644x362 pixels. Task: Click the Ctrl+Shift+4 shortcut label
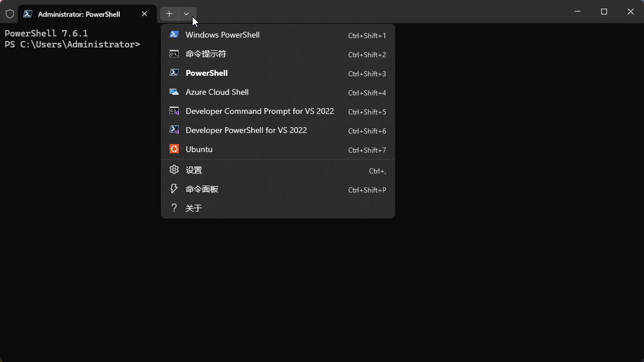coord(367,93)
